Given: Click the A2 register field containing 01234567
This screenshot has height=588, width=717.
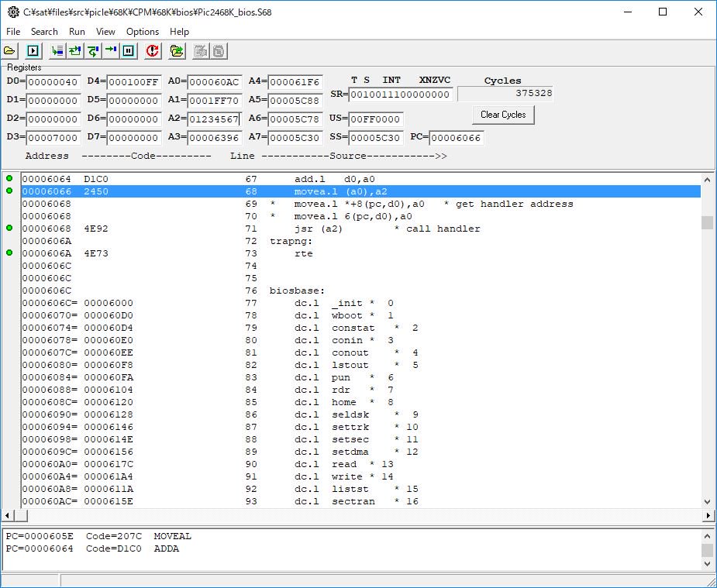Looking at the screenshot, I should tap(215, 119).
